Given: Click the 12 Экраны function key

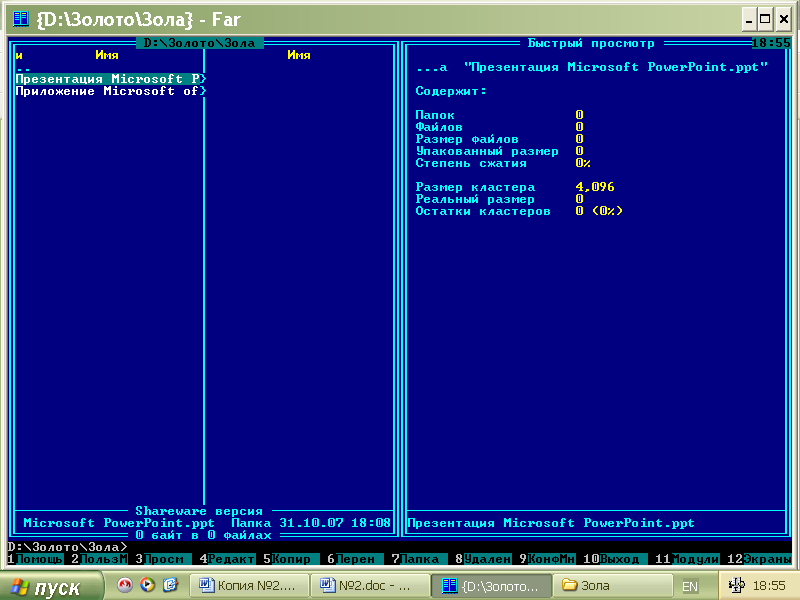Looking at the screenshot, I should 759,559.
